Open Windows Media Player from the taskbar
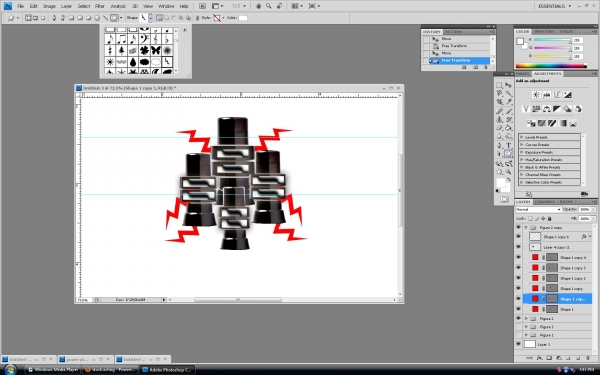Image resolution: width=600 pixels, height=375 pixels. [53, 370]
